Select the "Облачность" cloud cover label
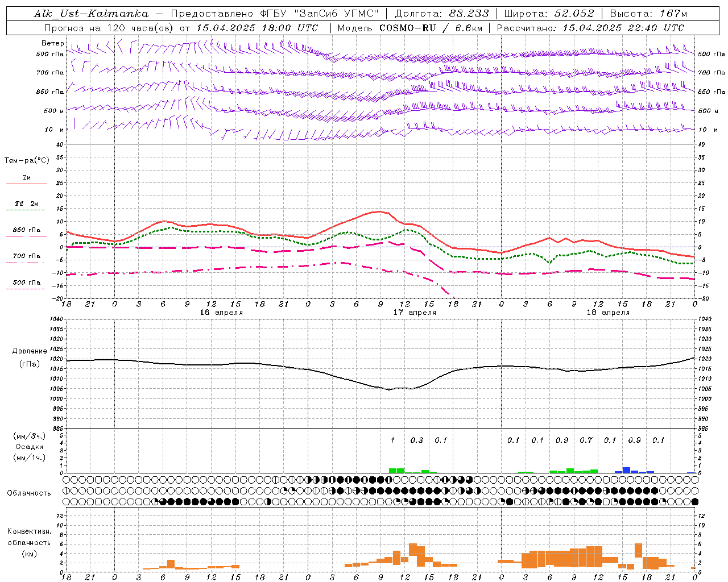Screen dimensions: 728x582 point(29,493)
